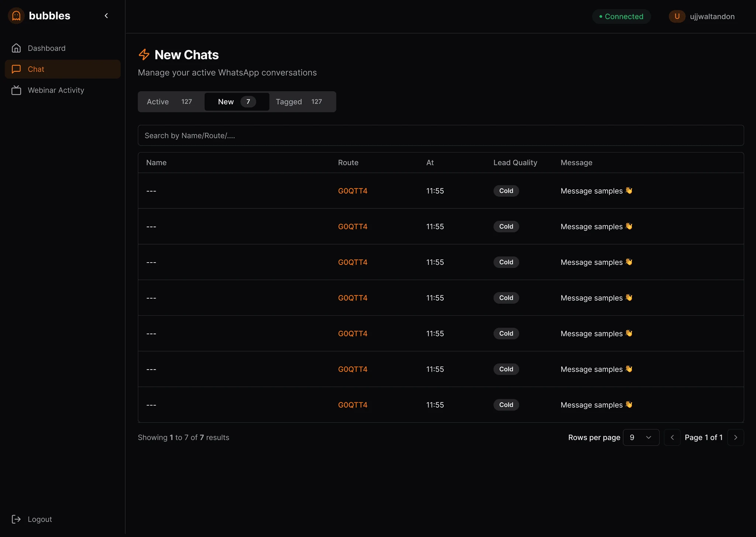Click the Logout label in the sidebar
756x537 pixels.
pyautogui.click(x=40, y=519)
